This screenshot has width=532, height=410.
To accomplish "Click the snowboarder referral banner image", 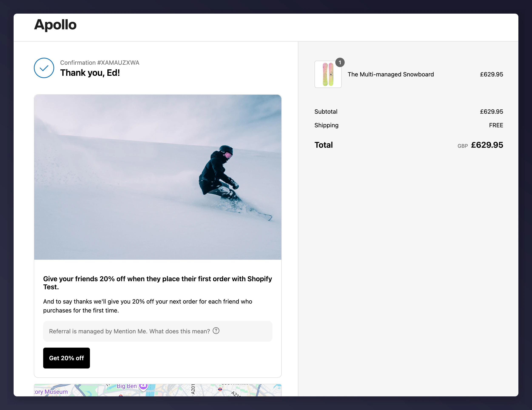I will pyautogui.click(x=158, y=177).
